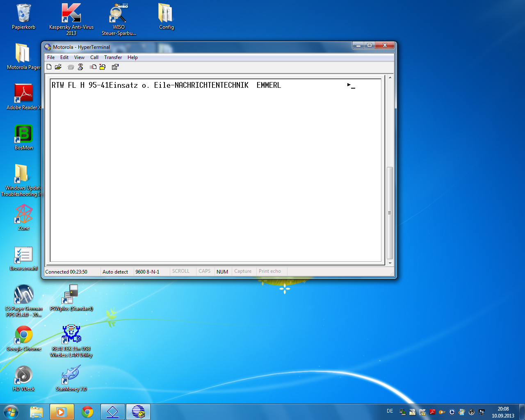
Task: Click the Send file toolbar icon
Action: click(93, 67)
